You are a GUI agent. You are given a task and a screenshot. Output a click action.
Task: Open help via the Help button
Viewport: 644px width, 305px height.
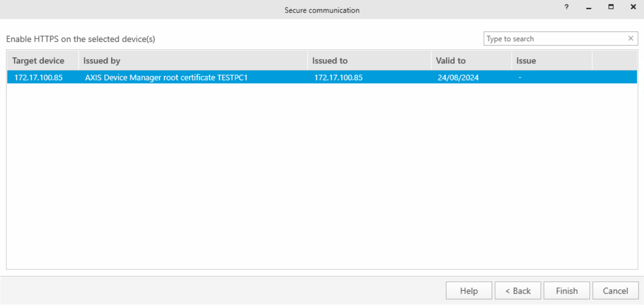point(469,290)
